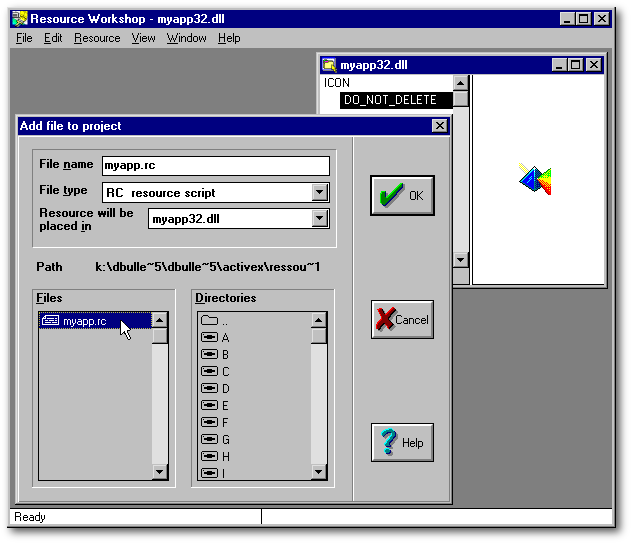Open the File menu
The height and width of the screenshot is (543, 631).
(x=24, y=38)
